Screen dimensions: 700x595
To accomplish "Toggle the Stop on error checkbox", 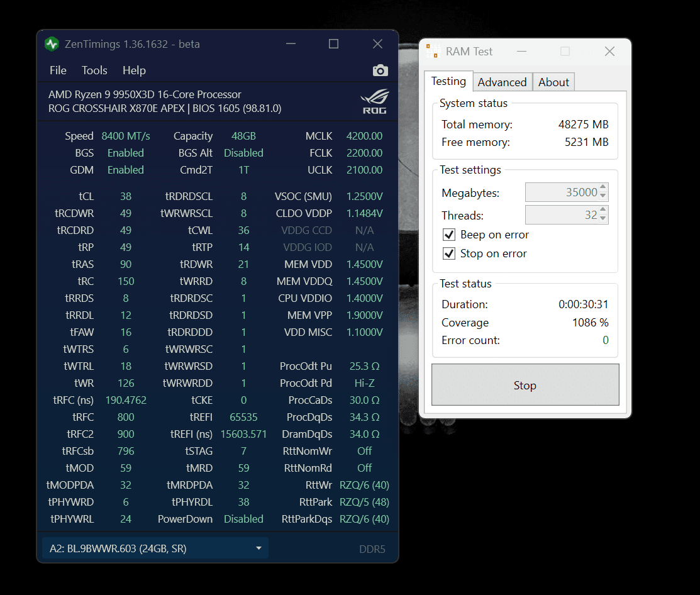I will coord(449,253).
